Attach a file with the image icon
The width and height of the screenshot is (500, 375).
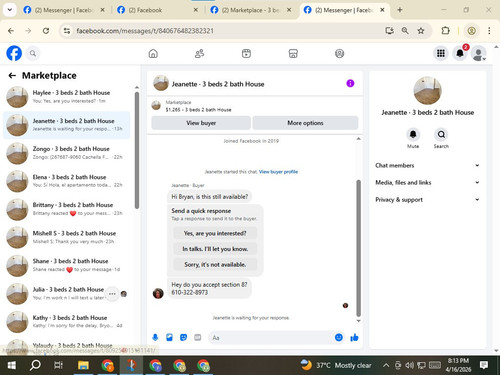coord(169,337)
